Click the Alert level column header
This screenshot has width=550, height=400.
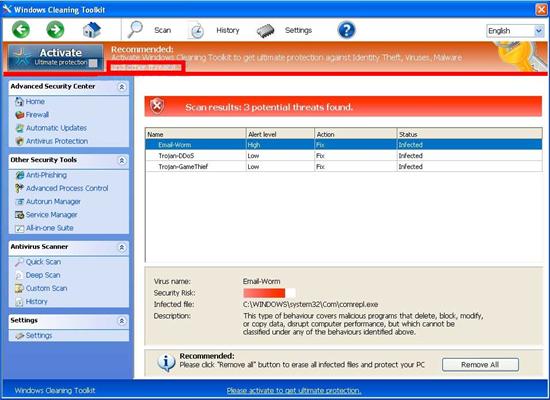pos(280,134)
